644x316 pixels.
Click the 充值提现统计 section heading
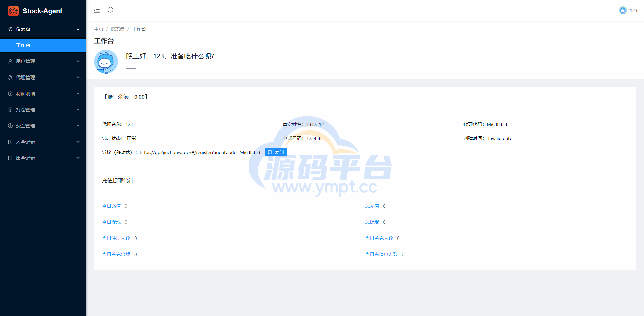point(118,181)
